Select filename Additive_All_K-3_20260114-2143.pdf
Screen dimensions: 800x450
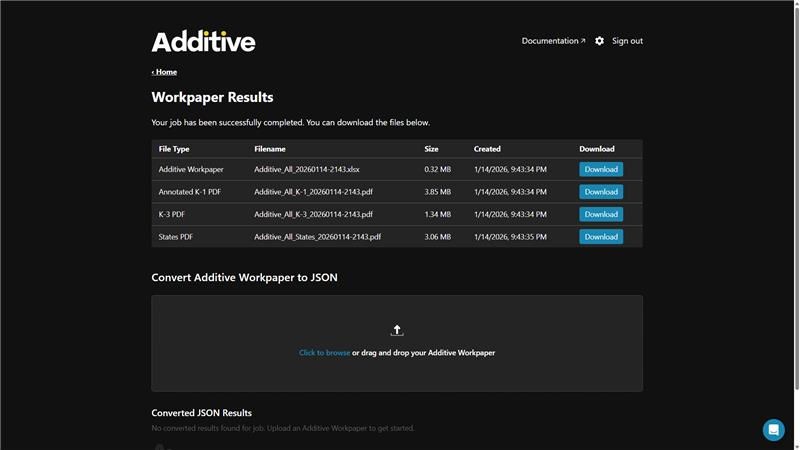[313, 214]
